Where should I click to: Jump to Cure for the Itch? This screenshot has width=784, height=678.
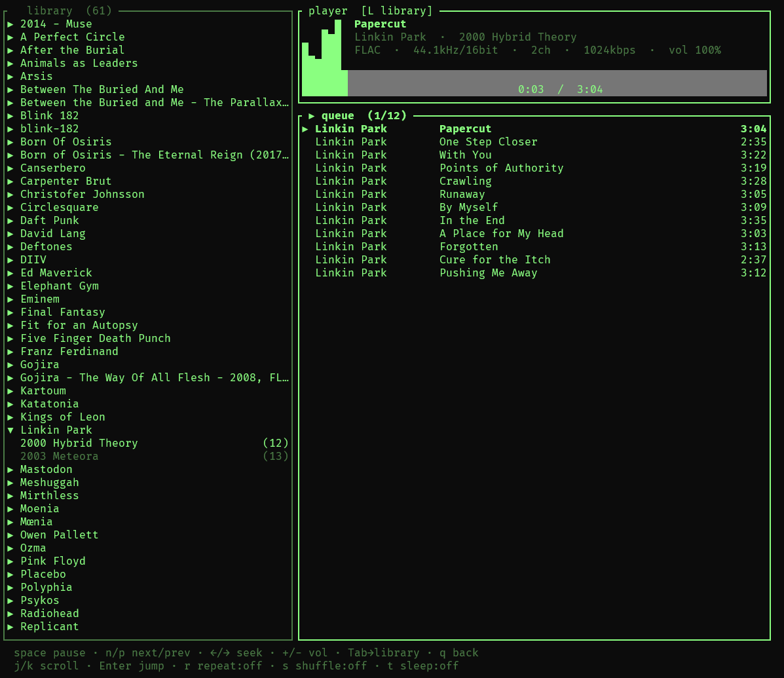point(534,260)
